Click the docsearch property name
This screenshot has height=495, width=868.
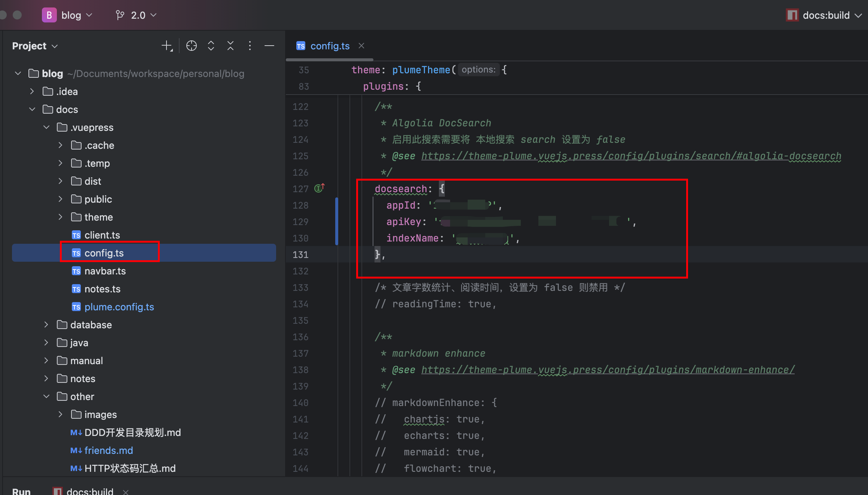pyautogui.click(x=401, y=189)
